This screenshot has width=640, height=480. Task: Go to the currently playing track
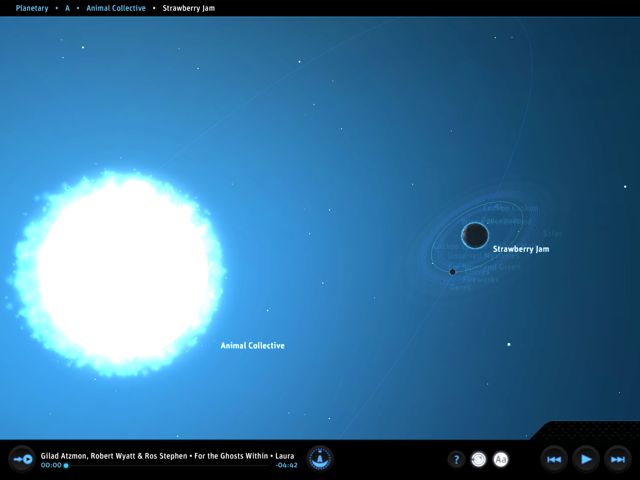22,460
